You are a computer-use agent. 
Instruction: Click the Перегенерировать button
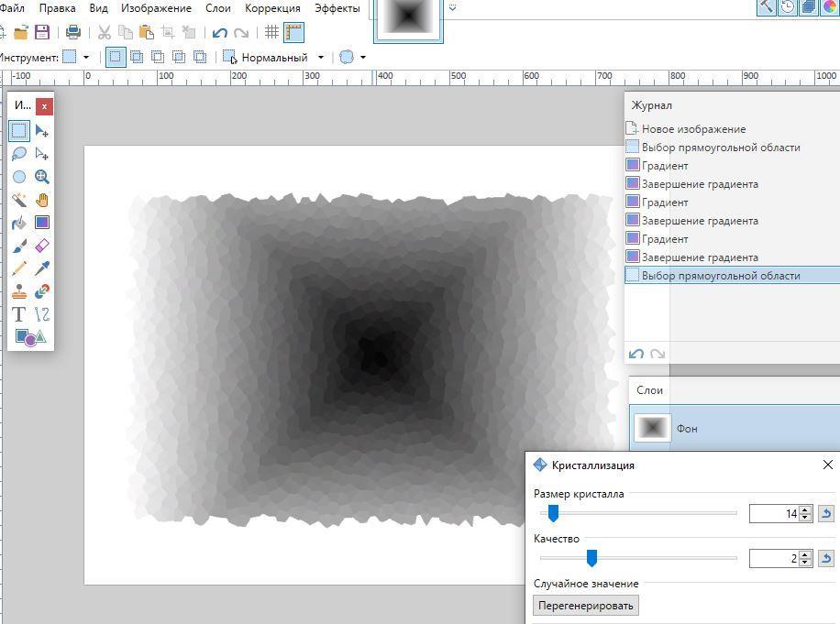coord(585,606)
